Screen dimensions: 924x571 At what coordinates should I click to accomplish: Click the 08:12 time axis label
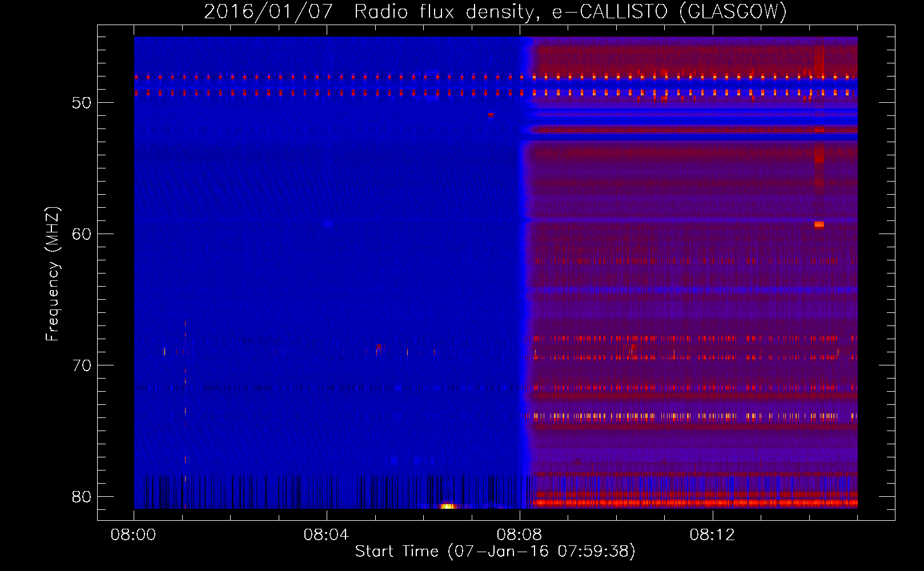click(713, 535)
